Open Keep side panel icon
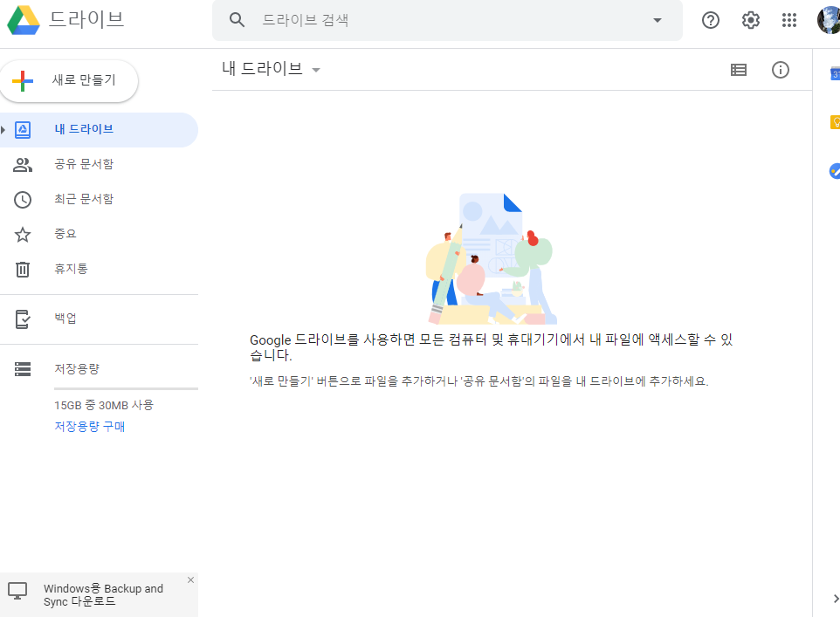The image size is (840, 617). tap(835, 122)
